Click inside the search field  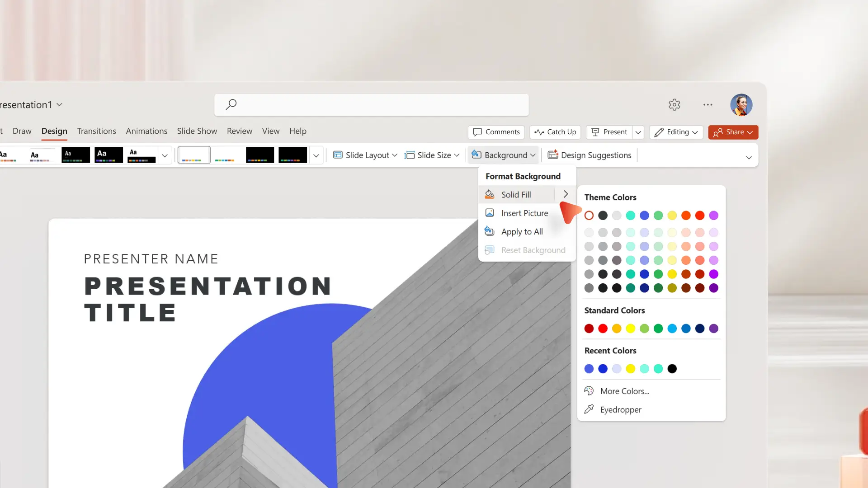(371, 104)
